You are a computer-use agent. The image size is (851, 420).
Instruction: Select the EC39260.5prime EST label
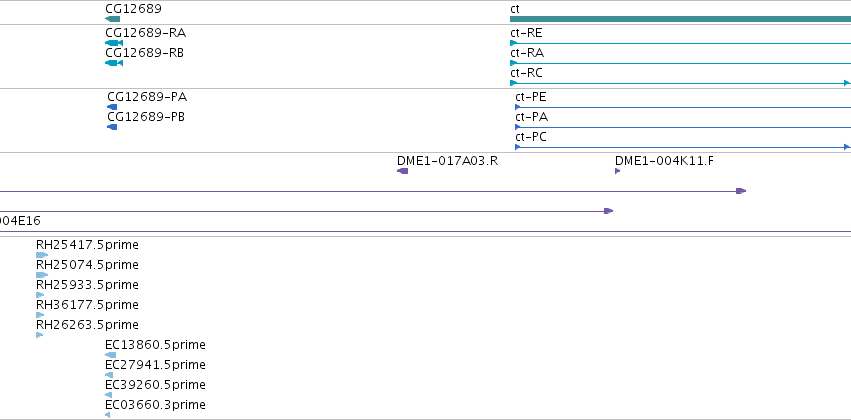point(155,385)
